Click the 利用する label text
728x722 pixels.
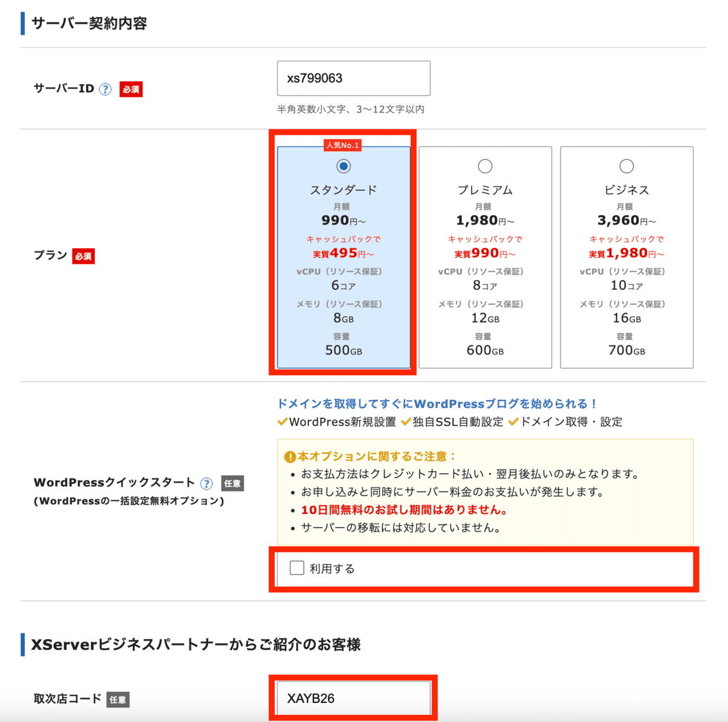[332, 568]
